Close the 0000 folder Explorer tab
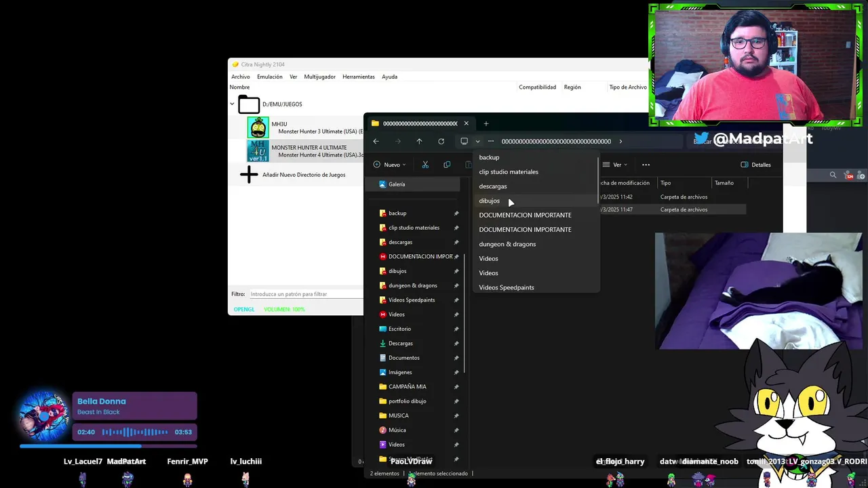Screen dimensions: 868x488 (466, 123)
